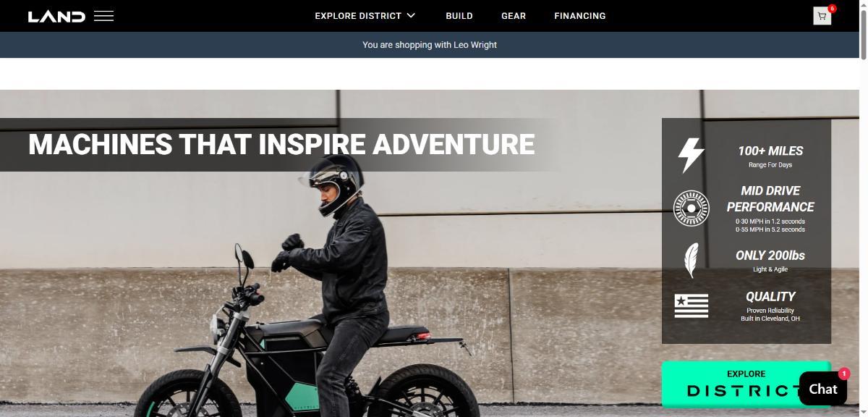Go to the Build page
Screen dimensions: 868x417
(459, 16)
